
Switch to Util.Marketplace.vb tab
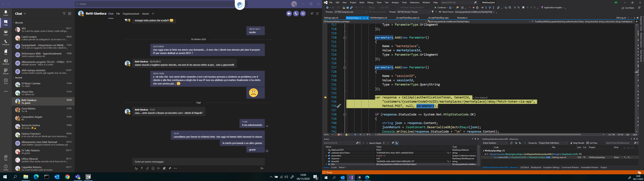[x=378, y=18]
